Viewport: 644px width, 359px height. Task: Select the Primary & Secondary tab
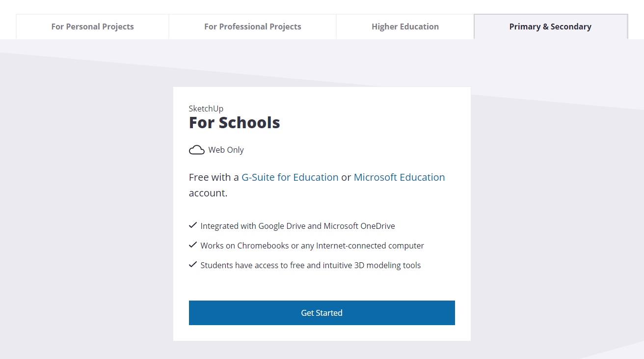(551, 27)
